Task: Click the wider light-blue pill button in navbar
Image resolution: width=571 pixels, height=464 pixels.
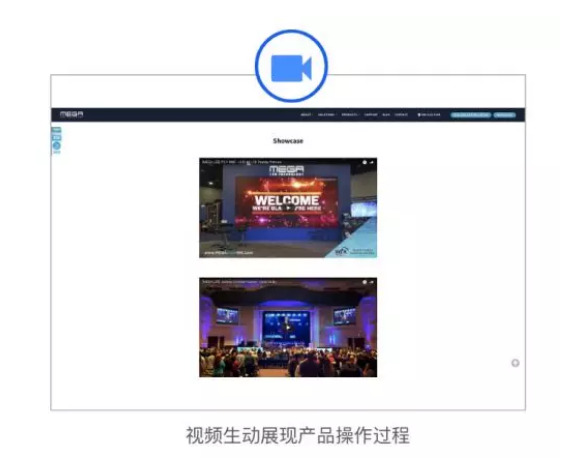Action: 470,115
